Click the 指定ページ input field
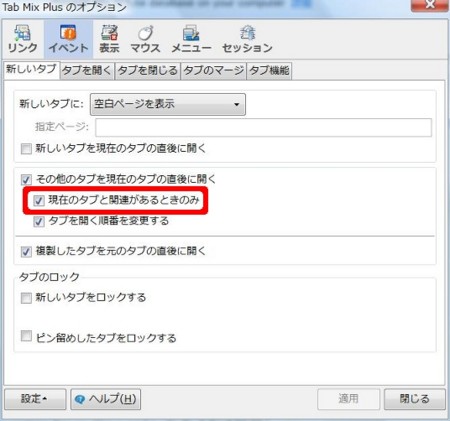 (263, 127)
